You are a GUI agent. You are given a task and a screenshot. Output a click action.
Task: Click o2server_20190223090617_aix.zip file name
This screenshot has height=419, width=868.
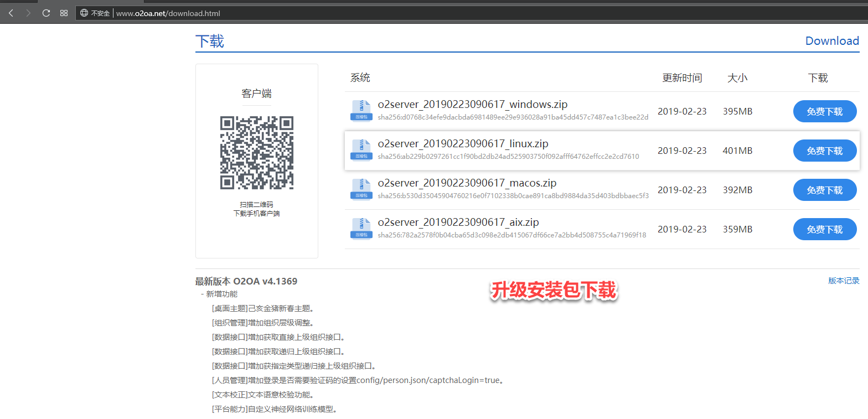458,223
